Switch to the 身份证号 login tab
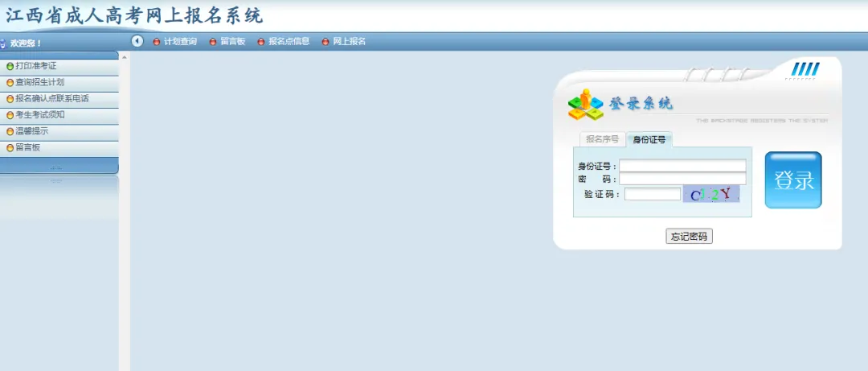 (649, 140)
